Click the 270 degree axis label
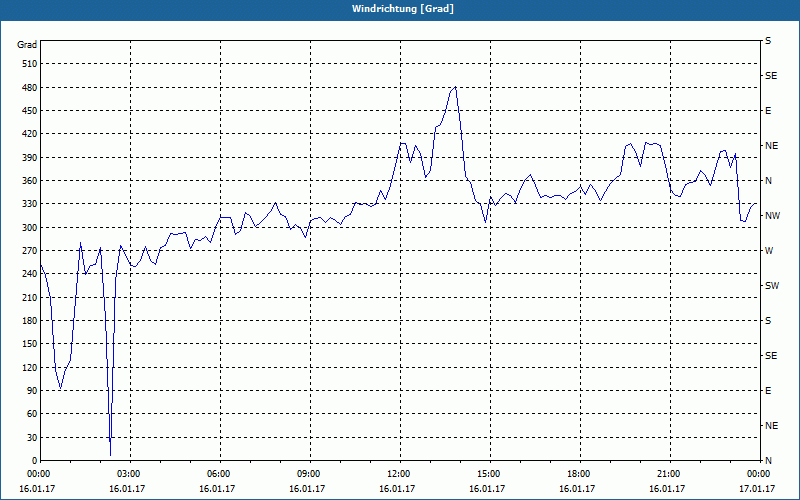This screenshot has width=800, height=500. pyautogui.click(x=30, y=251)
